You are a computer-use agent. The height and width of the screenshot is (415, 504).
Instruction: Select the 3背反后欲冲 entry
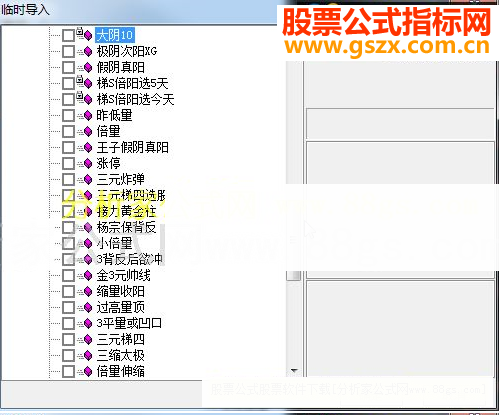(130, 259)
